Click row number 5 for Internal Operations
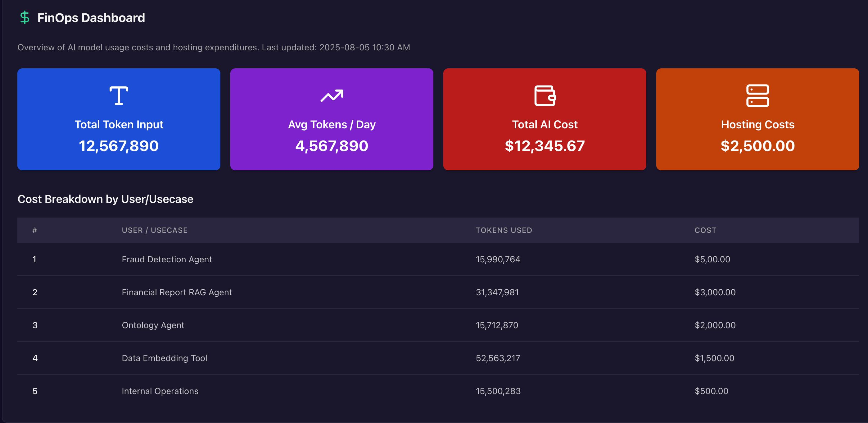This screenshot has width=868, height=423. (x=35, y=391)
